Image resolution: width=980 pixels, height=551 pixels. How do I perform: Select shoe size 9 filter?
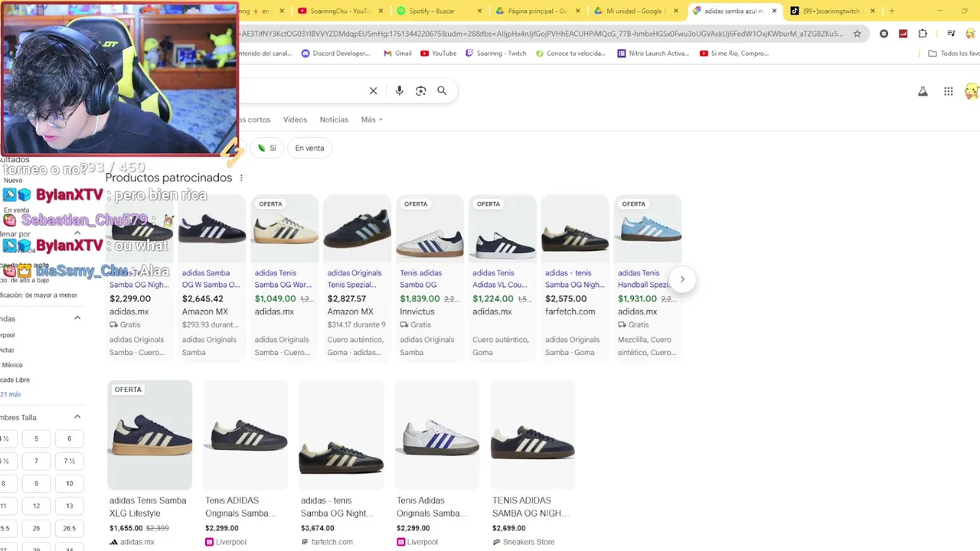click(x=36, y=484)
